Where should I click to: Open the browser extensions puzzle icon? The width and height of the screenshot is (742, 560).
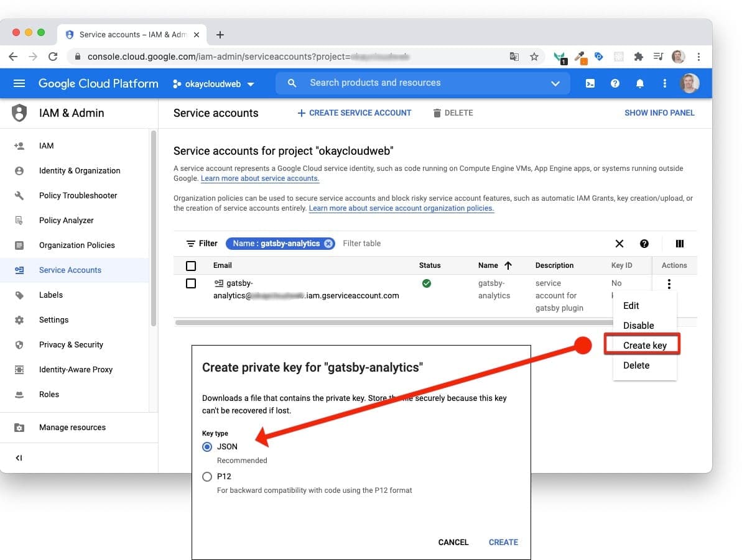(x=638, y=57)
